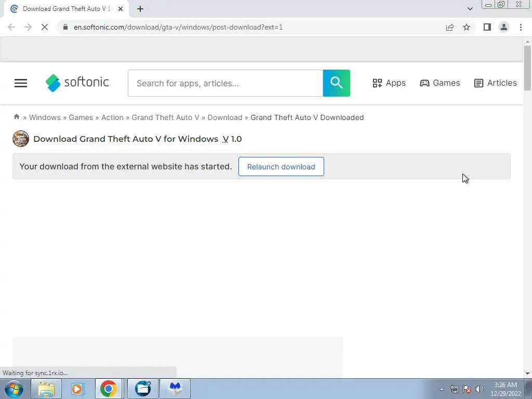Open the Chrome three-dot menu
The width and height of the screenshot is (532, 399).
point(521,27)
